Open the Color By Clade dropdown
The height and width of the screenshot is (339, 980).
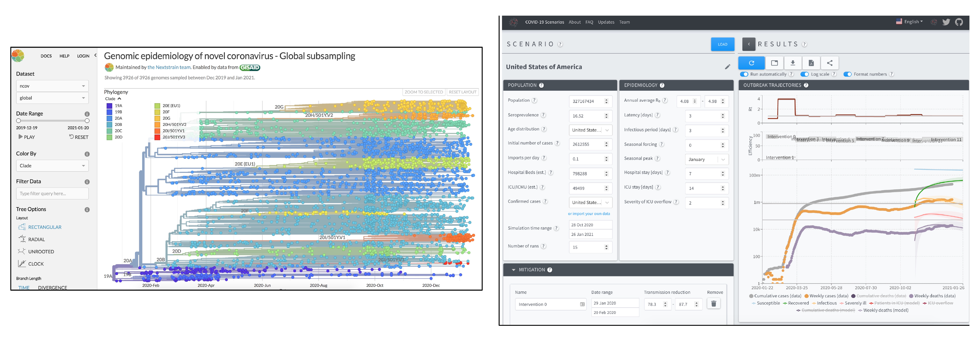[52, 166]
